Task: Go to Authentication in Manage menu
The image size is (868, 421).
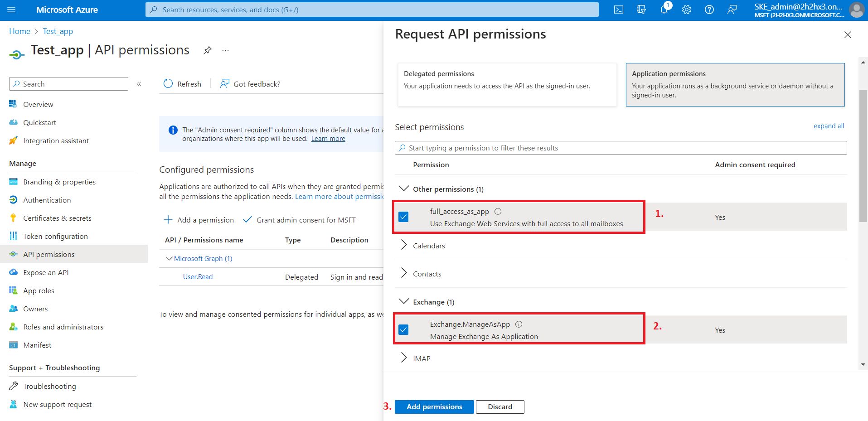Action: coord(47,200)
